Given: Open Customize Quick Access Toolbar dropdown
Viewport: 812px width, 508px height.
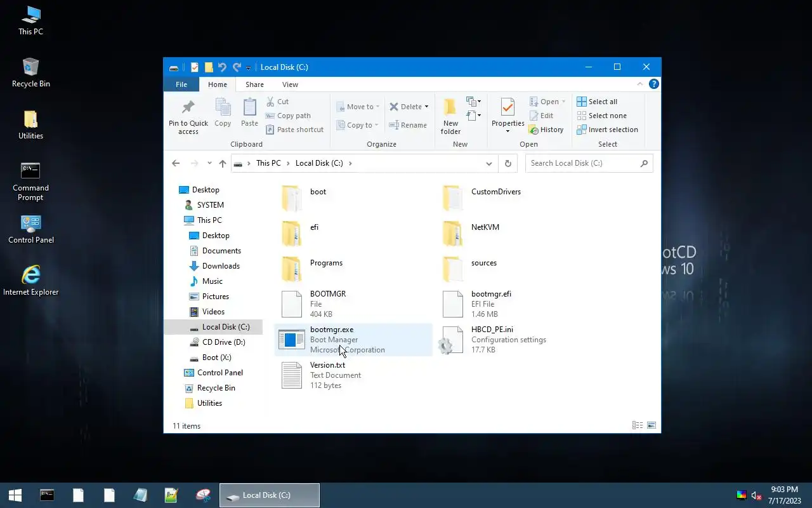Looking at the screenshot, I should coord(248,67).
